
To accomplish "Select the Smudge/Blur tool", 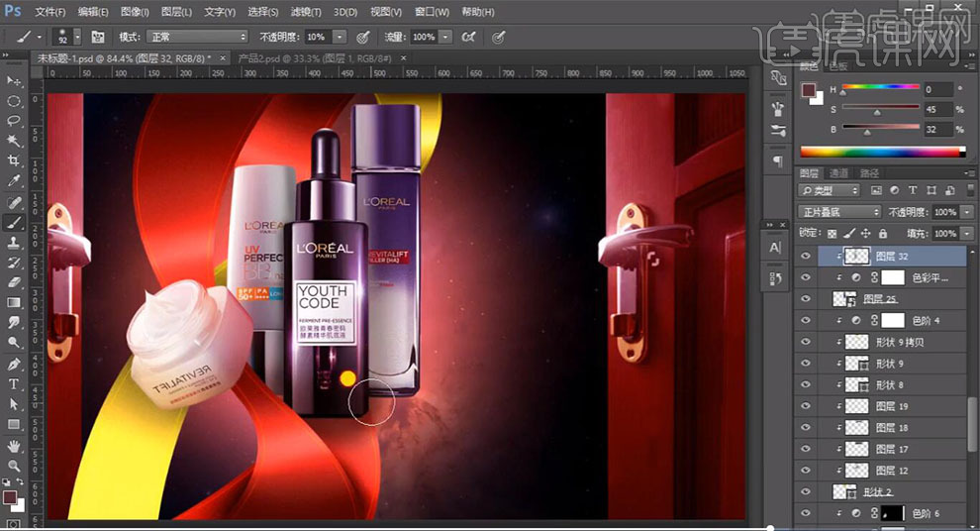I will [x=13, y=323].
